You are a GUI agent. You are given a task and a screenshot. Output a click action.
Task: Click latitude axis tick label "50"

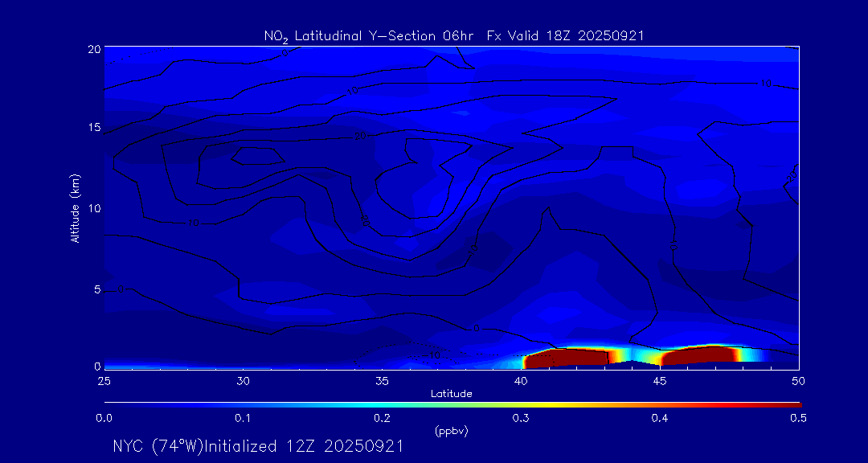(799, 381)
